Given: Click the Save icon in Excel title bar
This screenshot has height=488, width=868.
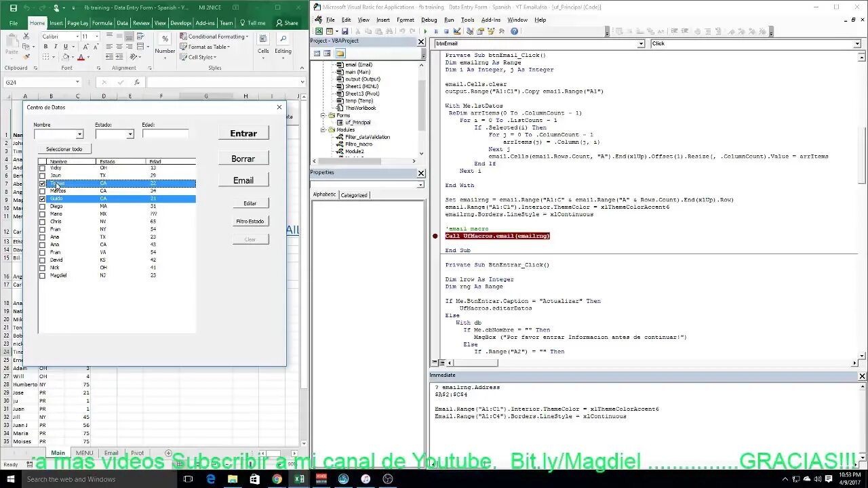Looking at the screenshot, I should point(14,7).
